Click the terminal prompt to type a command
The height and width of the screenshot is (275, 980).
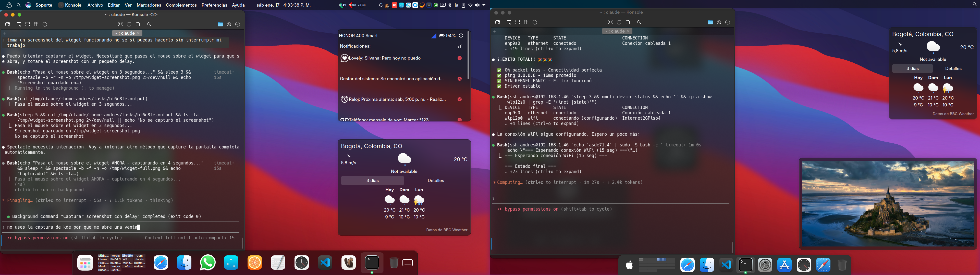tap(114, 227)
